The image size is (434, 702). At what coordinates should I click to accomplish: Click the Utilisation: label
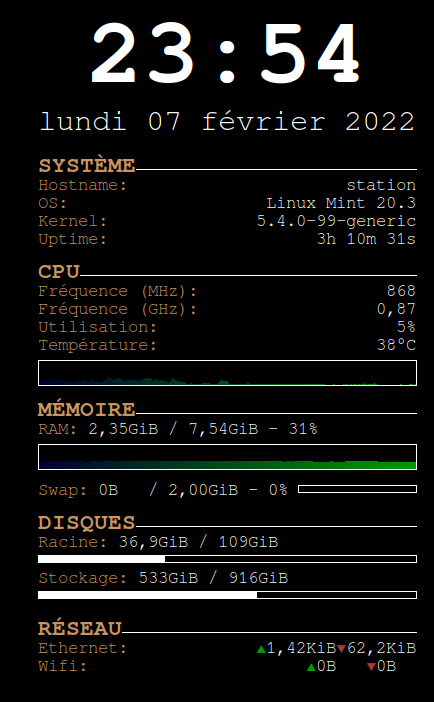tap(98, 327)
